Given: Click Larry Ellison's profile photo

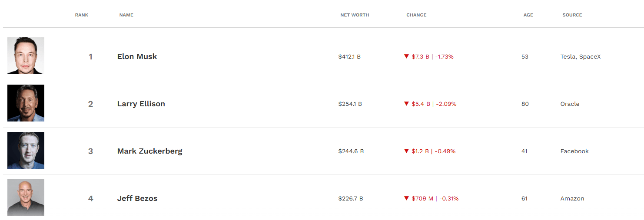Looking at the screenshot, I should point(26,103).
